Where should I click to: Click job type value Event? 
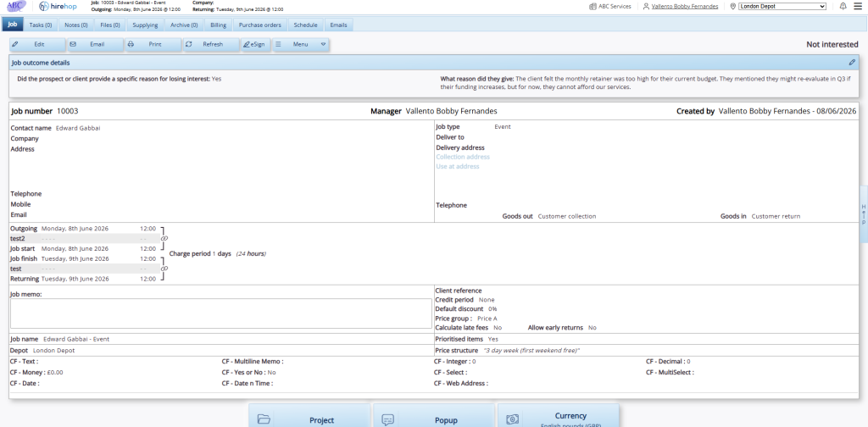[x=503, y=127]
